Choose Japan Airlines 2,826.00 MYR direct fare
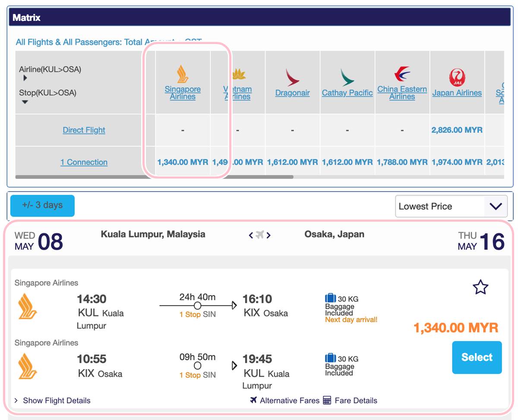518x420 pixels. [x=457, y=130]
